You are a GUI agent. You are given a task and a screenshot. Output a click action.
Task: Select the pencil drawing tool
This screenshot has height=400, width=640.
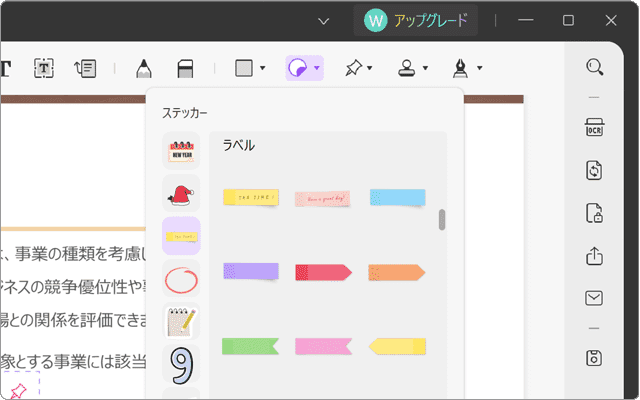point(144,68)
